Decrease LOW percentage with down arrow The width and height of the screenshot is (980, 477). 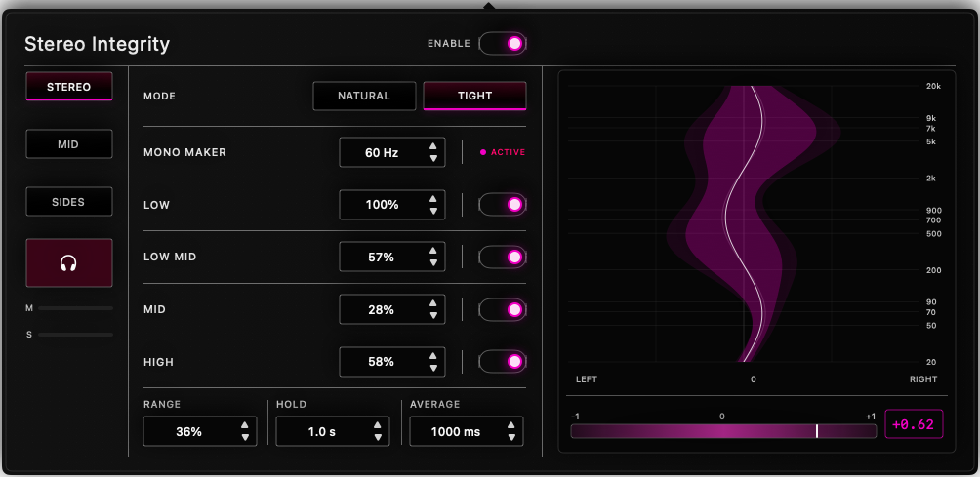(x=433, y=211)
